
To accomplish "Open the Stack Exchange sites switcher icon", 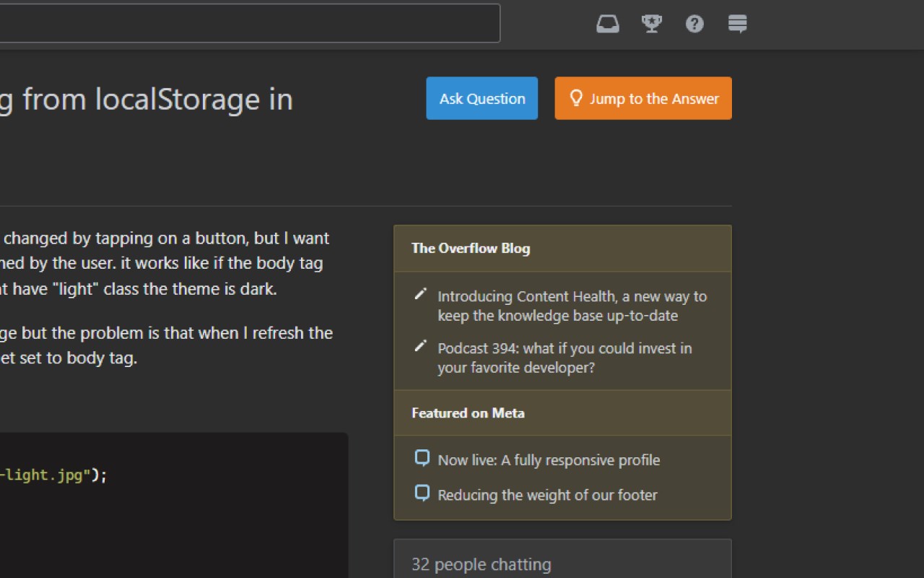I will pyautogui.click(x=738, y=25).
